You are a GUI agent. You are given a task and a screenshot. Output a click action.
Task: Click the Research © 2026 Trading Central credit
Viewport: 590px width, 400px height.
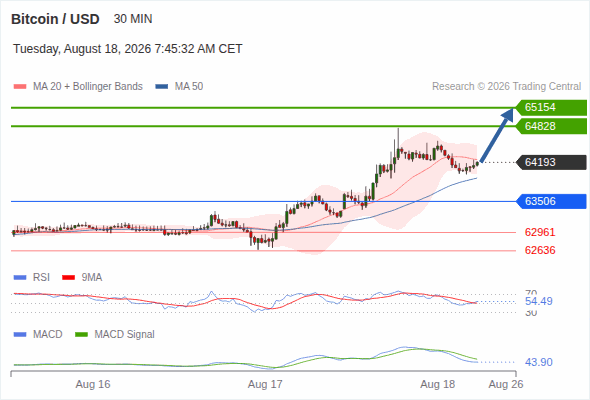(506, 87)
